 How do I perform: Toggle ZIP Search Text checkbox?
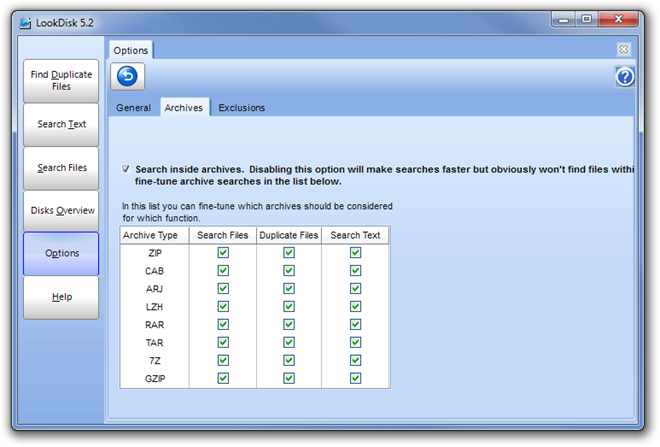pyautogui.click(x=355, y=253)
